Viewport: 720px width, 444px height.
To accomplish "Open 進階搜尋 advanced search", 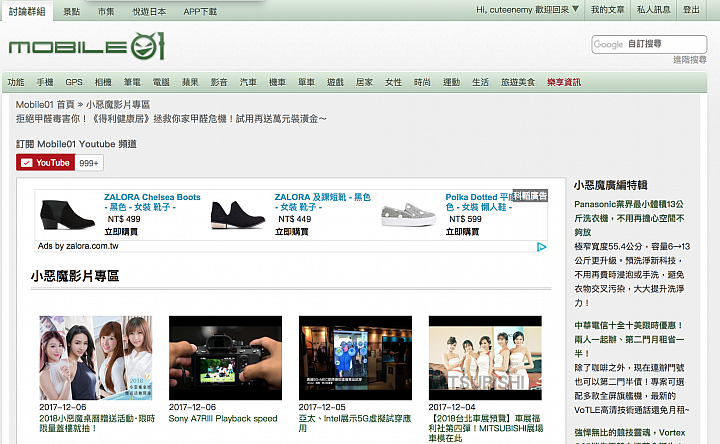I will 690,60.
